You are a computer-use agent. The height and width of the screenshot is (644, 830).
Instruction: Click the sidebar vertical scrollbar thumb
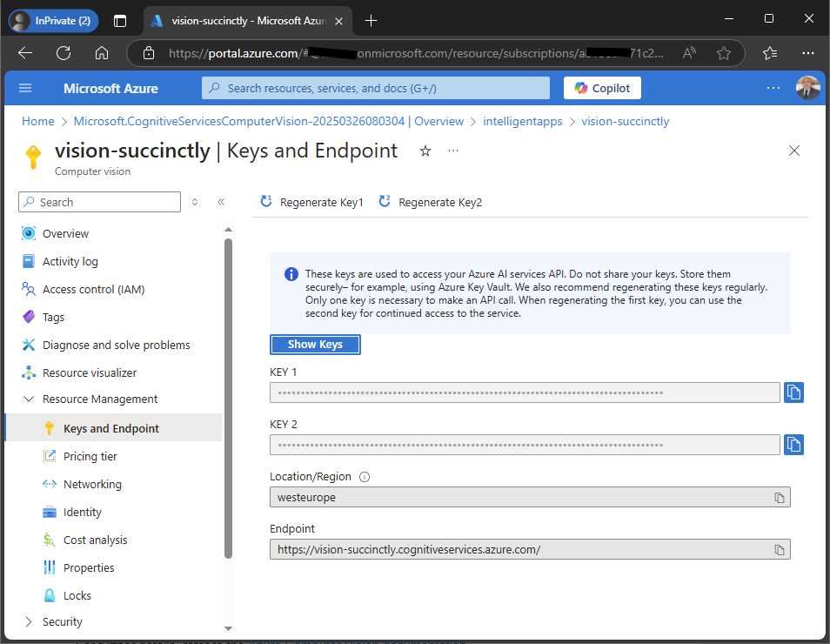pyautogui.click(x=228, y=399)
